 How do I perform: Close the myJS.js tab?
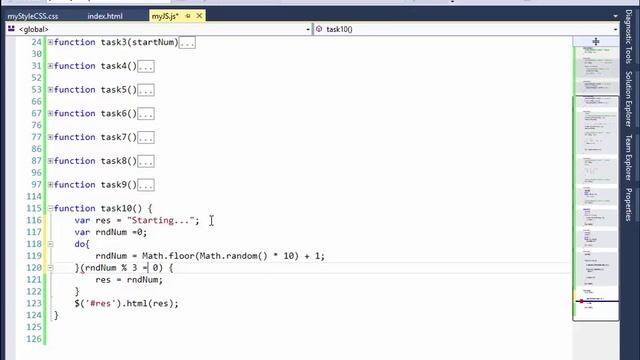(x=199, y=16)
